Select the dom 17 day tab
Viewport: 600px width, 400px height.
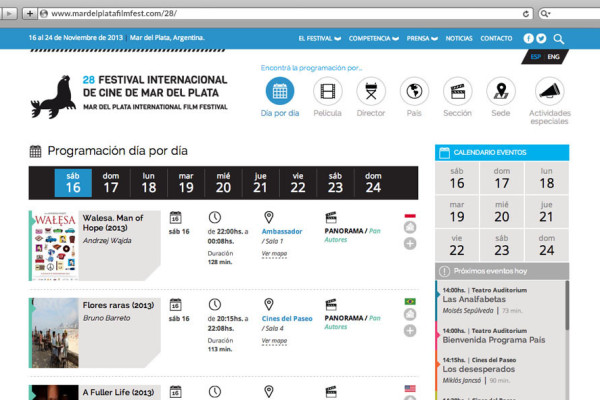pos(111,183)
